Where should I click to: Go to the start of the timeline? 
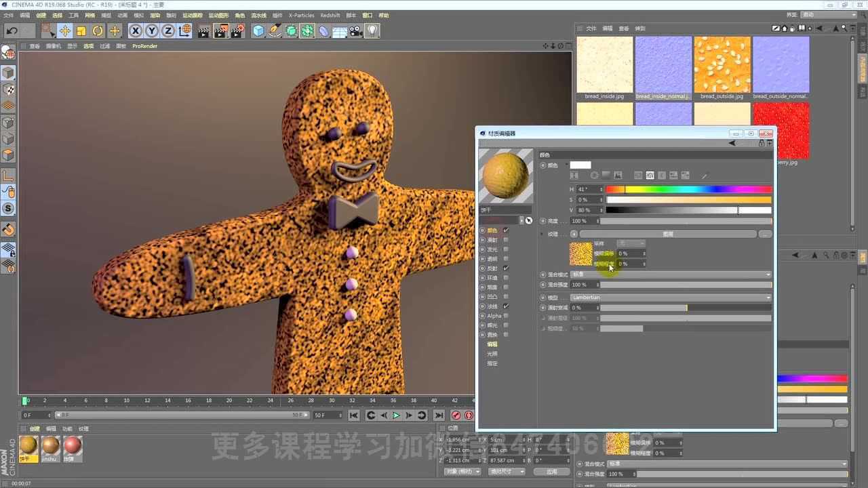click(353, 415)
